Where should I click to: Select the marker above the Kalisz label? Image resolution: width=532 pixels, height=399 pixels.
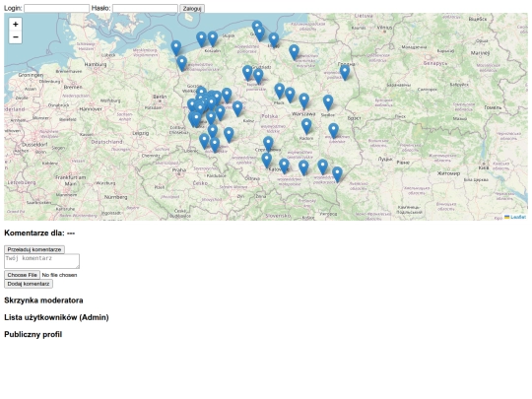(x=237, y=109)
